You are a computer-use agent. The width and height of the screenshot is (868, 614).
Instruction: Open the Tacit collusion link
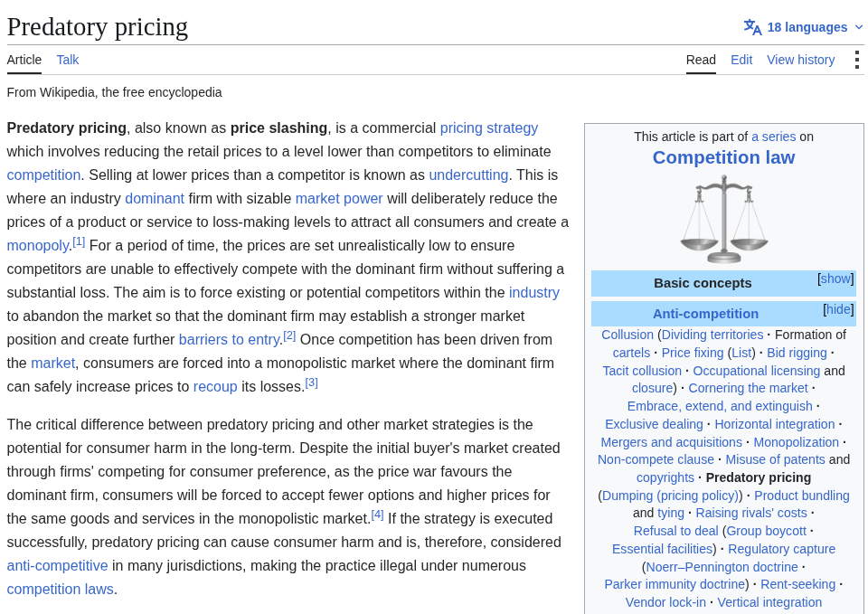[642, 371]
